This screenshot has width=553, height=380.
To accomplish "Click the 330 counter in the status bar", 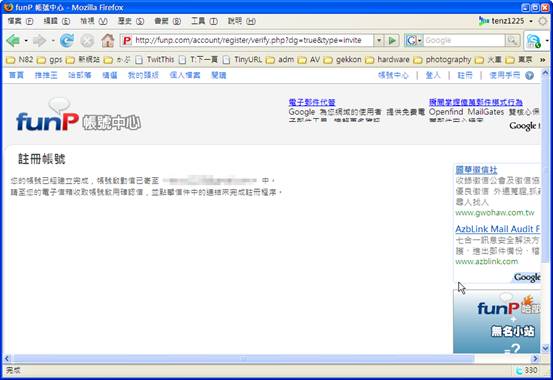I will click(531, 370).
